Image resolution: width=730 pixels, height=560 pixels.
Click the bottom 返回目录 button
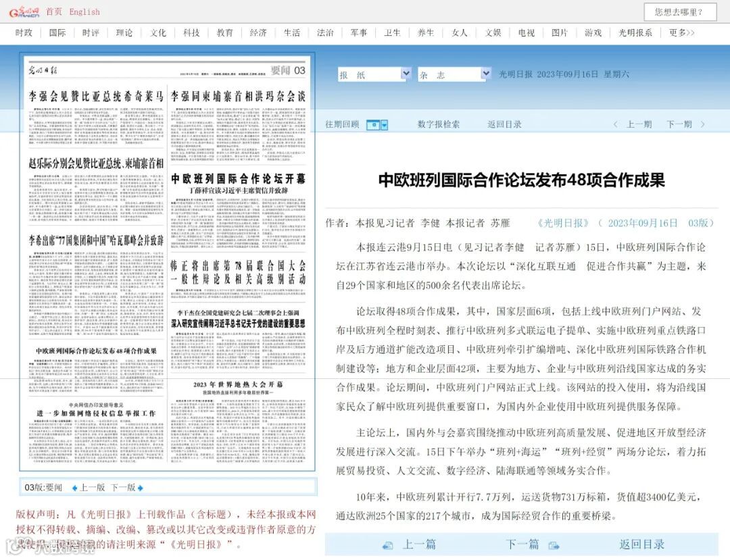pyautogui.click(x=641, y=544)
